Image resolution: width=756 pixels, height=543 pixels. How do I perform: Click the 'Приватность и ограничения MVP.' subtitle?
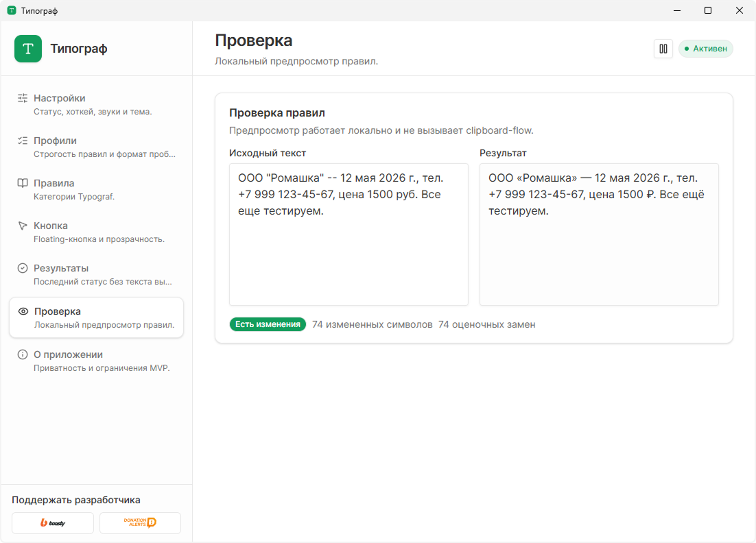coord(102,368)
